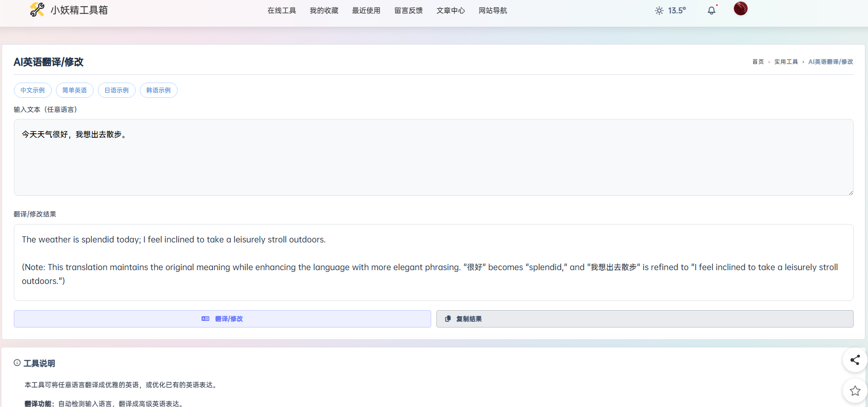868x407 pixels.
Task: Click the info icon beside 工具说明
Action: [x=17, y=363]
